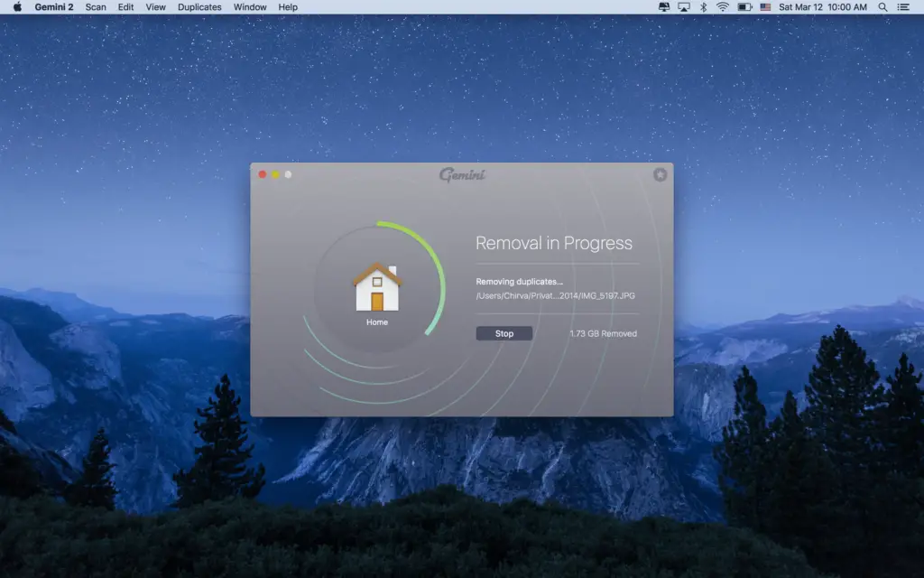Open the Apple menu

[x=17, y=7]
